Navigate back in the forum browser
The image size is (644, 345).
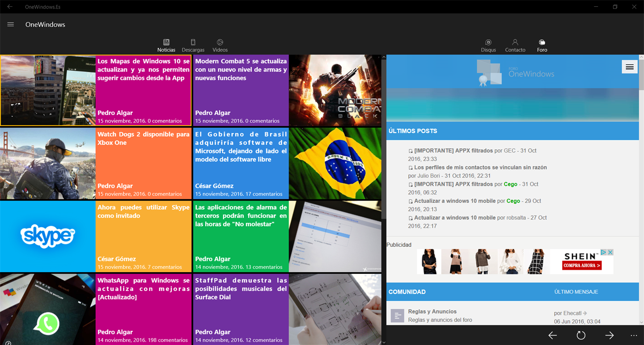tap(553, 335)
